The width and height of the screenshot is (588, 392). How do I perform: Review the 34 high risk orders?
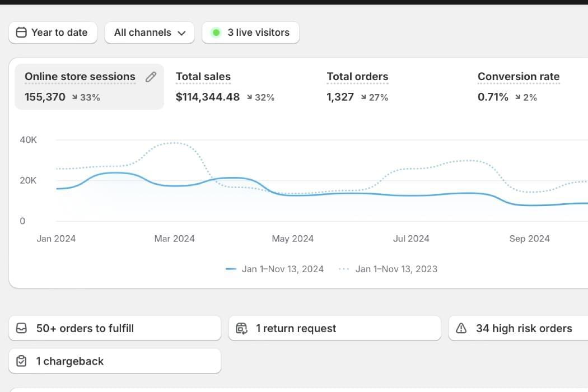(x=524, y=329)
